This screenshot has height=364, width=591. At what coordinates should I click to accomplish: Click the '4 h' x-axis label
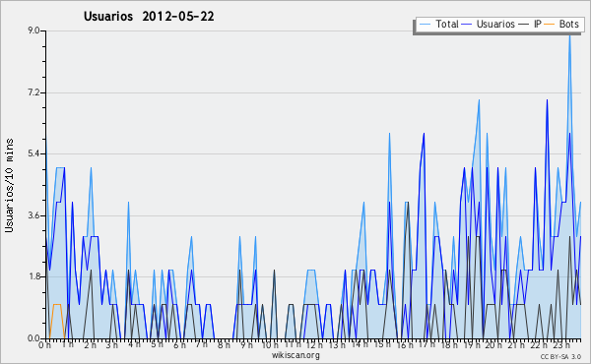point(134,345)
